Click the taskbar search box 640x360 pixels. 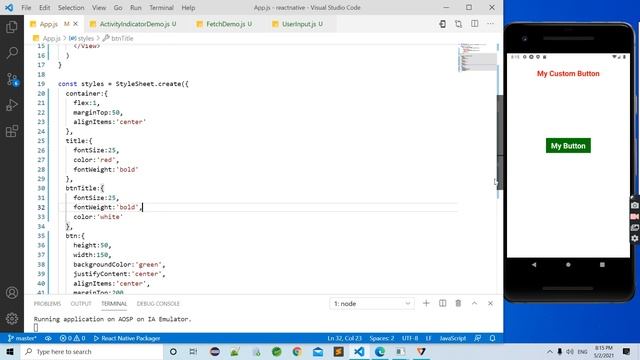pyautogui.click(x=92, y=351)
